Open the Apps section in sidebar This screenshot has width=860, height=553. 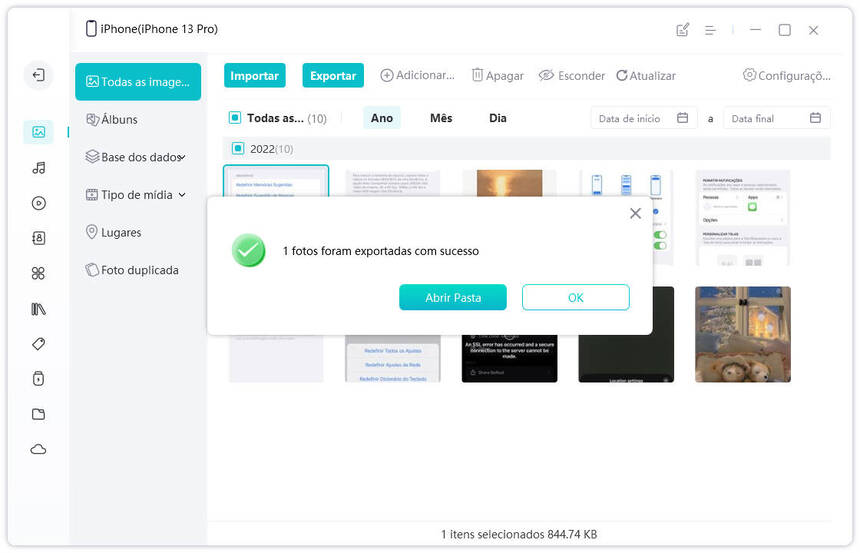click(38, 273)
